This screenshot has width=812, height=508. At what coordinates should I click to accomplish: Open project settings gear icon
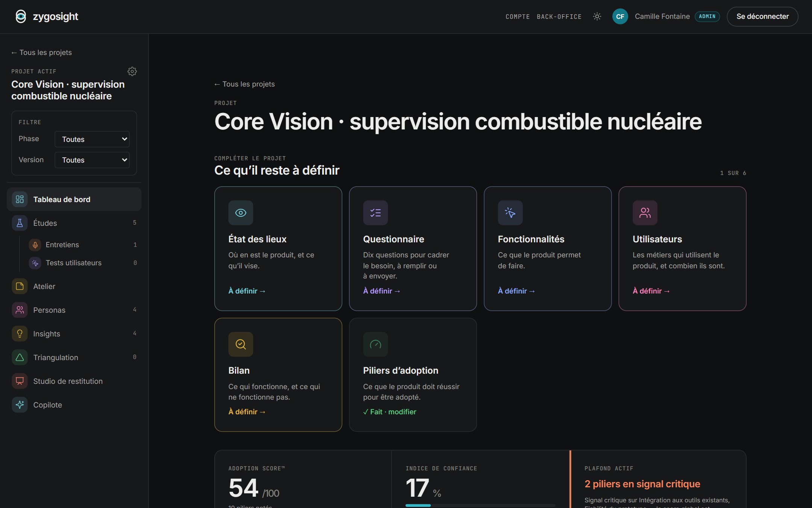pos(132,71)
